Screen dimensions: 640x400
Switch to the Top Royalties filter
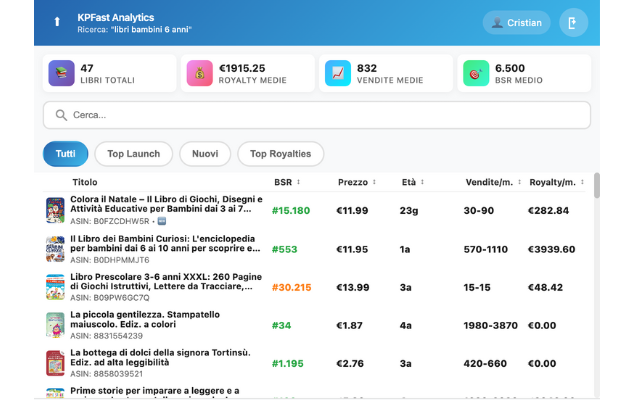(280, 154)
